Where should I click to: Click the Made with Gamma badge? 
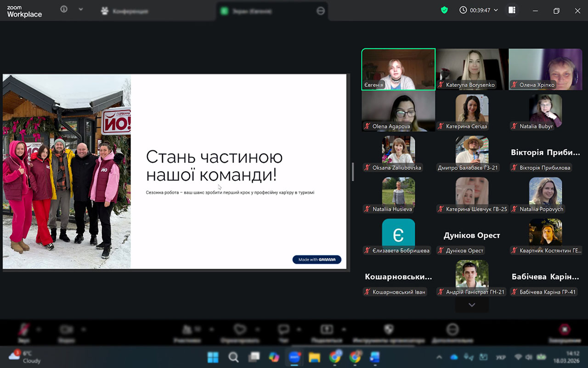coord(317,259)
